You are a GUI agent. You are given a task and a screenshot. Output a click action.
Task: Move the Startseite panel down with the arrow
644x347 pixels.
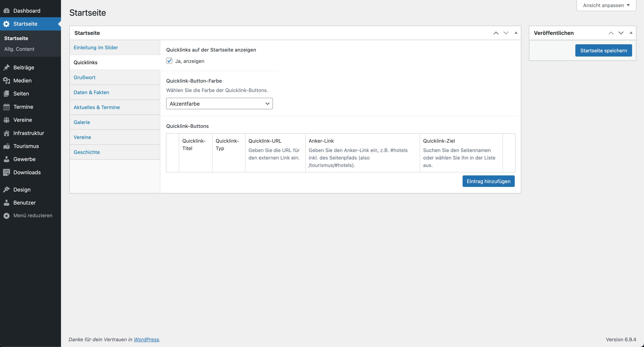pos(506,33)
